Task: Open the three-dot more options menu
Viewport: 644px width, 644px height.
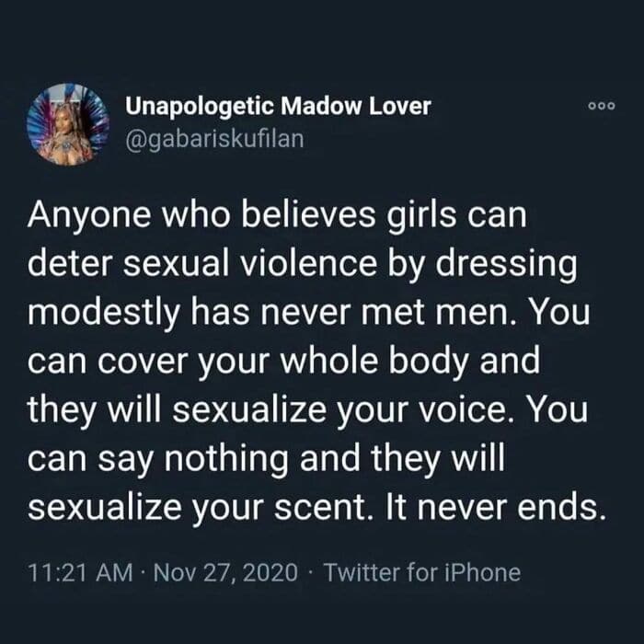Action: coord(602,106)
